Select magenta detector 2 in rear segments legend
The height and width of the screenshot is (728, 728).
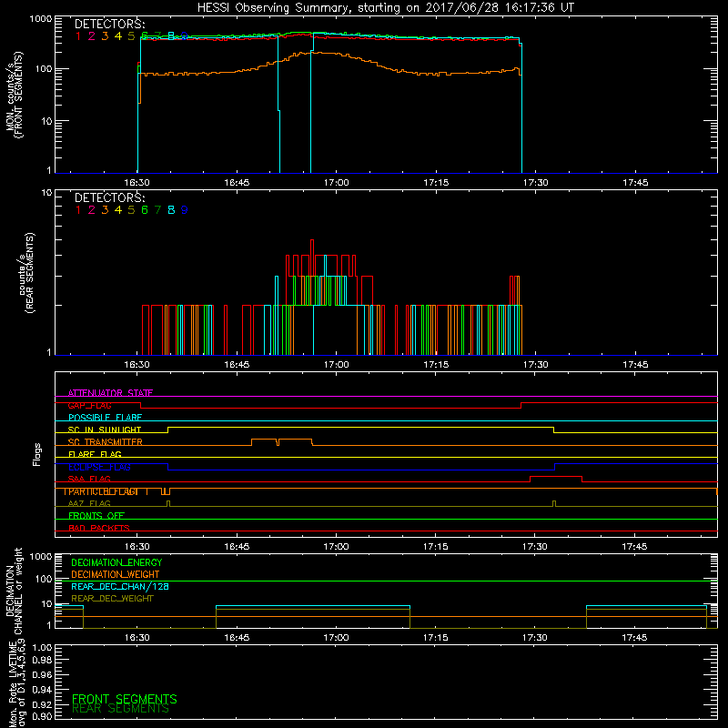(x=92, y=210)
